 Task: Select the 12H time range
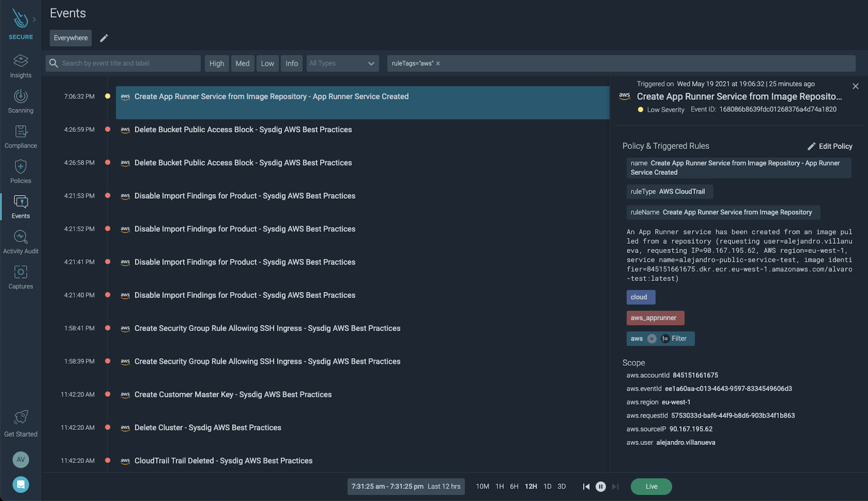[531, 486]
